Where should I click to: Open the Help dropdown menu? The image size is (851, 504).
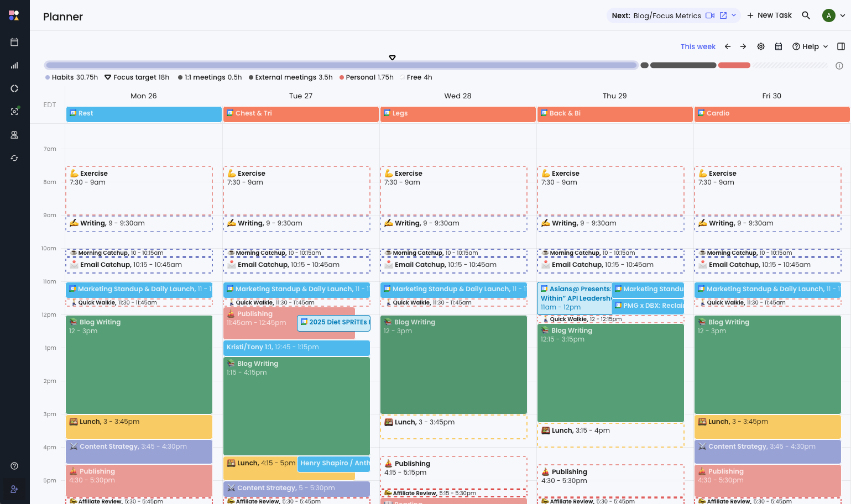pos(810,46)
